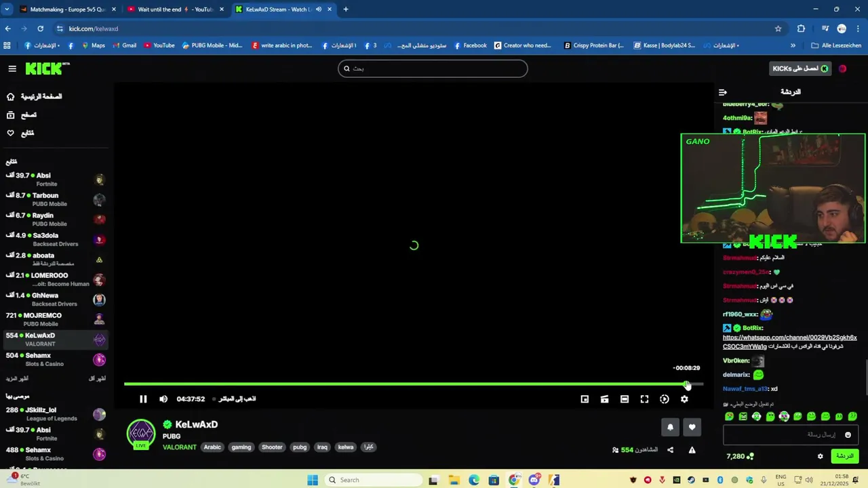Open the home page item in sidebar
This screenshot has height=488, width=868.
click(34, 97)
